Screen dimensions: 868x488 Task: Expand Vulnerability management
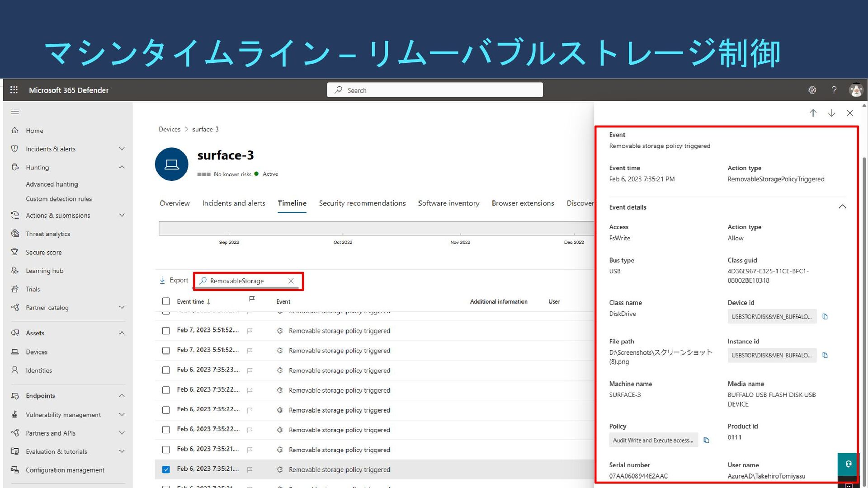122,414
